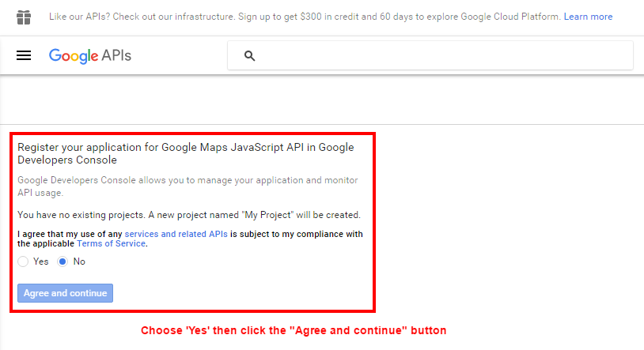Click the $300 credit promo banner text
Viewport: 644px width, 350px height.
click(x=305, y=17)
